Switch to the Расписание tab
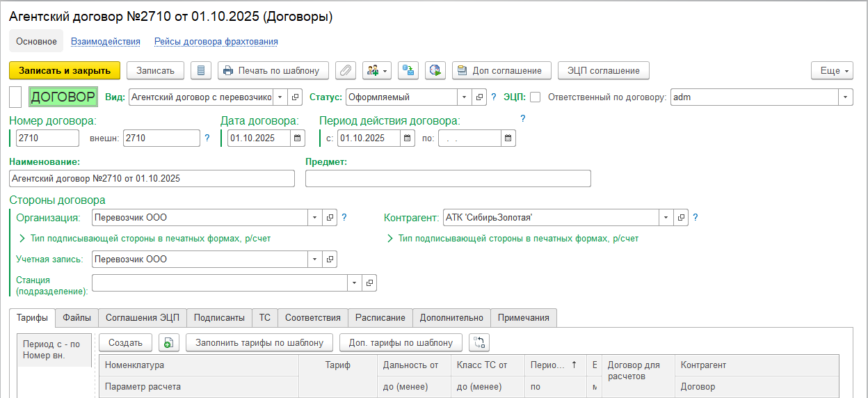 tap(380, 317)
